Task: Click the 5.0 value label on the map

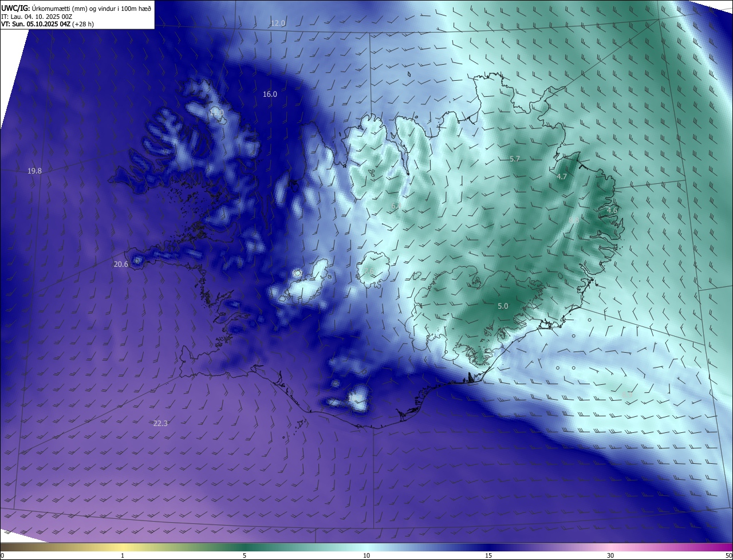Action: pos(503,306)
